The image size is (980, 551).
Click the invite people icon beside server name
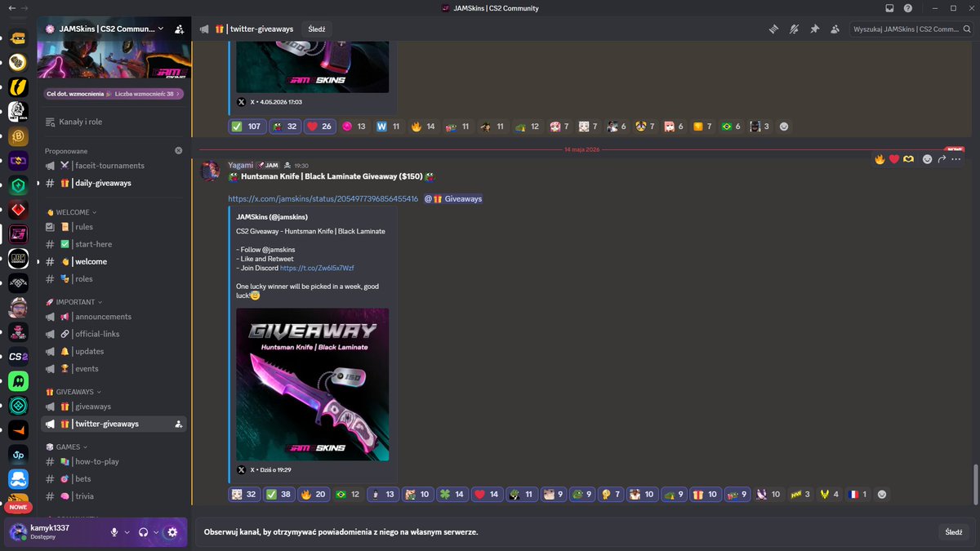coord(179,29)
